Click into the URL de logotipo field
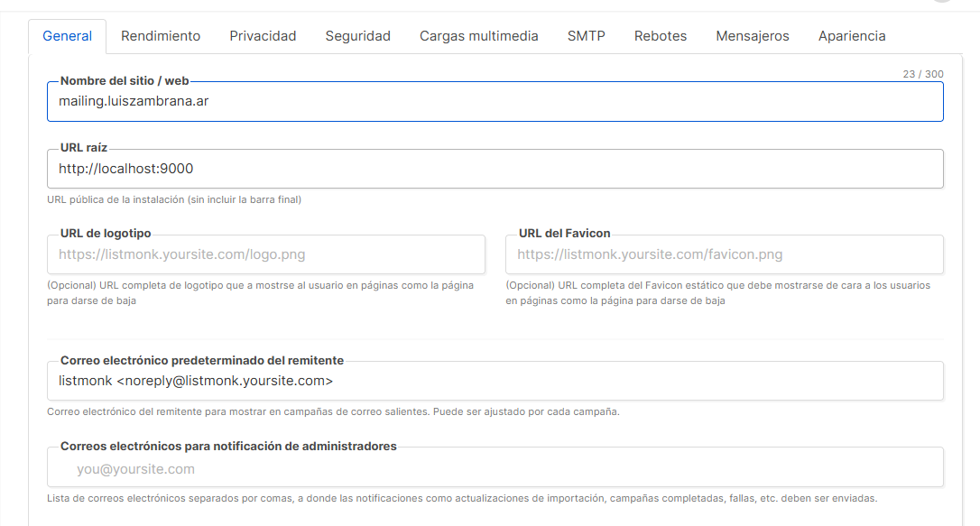Viewport: 980px width, 526px height. coord(265,254)
